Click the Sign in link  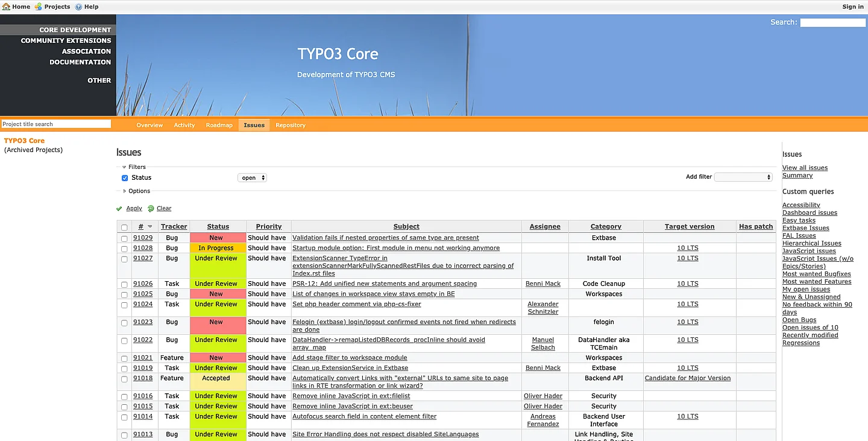pyautogui.click(x=852, y=7)
